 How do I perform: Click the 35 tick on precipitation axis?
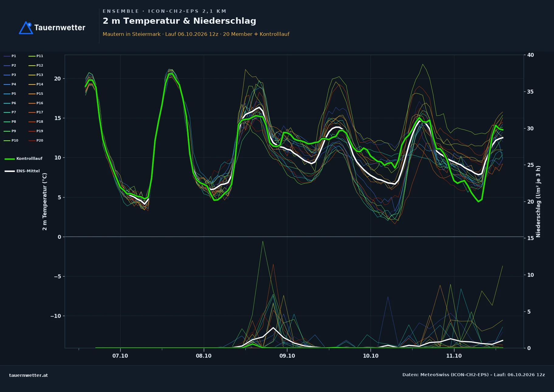530,92
